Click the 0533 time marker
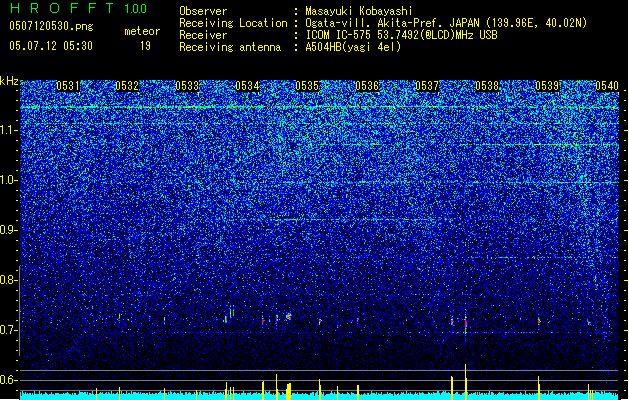Viewport: 629px width, 400px height. click(x=187, y=86)
